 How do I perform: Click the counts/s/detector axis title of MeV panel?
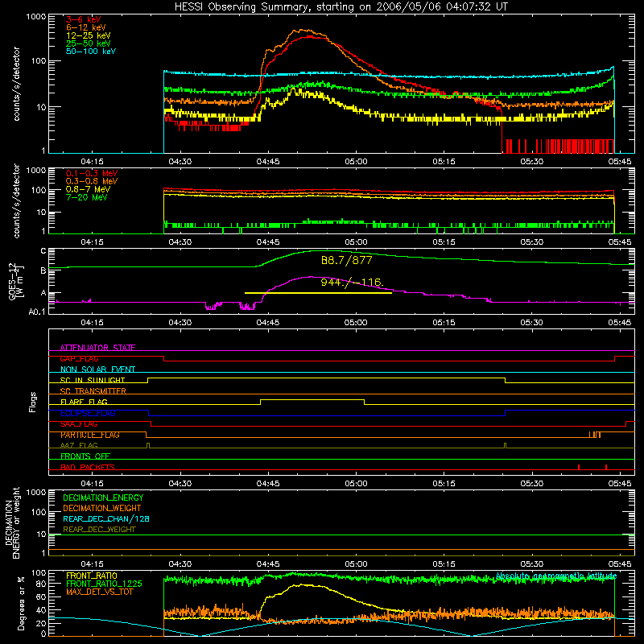16,201
